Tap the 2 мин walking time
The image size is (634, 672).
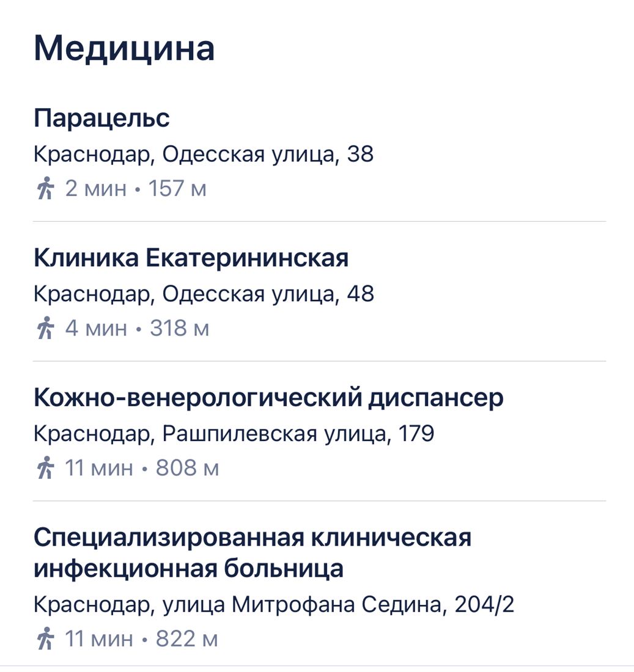click(96, 189)
